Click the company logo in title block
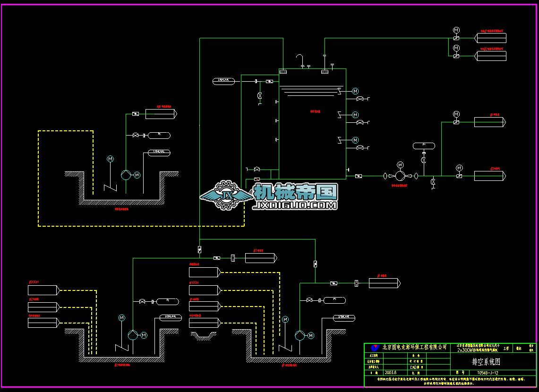Screen dimensions: 539x392 (374, 348)
